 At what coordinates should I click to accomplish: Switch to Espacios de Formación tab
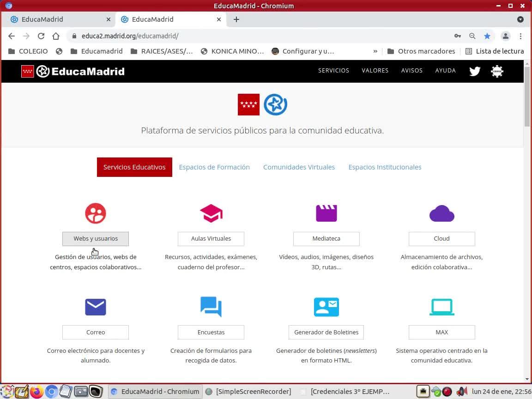214,167
